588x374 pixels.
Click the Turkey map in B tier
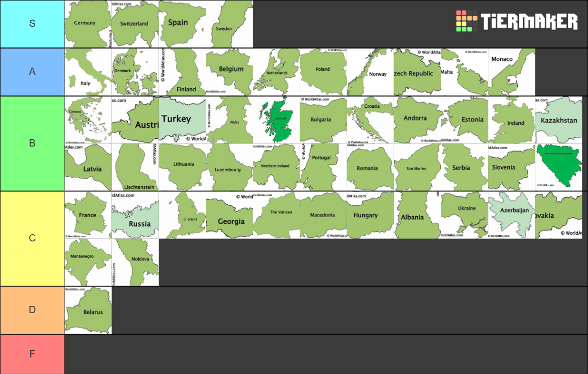tap(182, 120)
